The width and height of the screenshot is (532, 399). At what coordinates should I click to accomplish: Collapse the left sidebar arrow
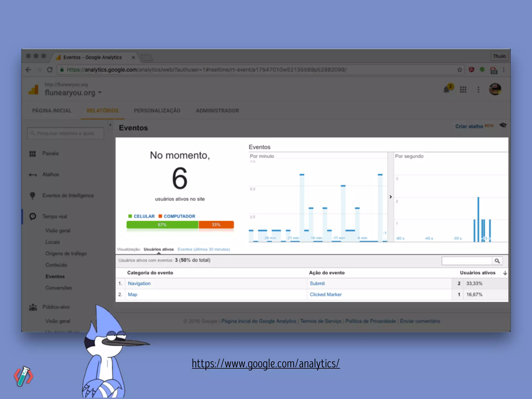[x=110, y=125]
